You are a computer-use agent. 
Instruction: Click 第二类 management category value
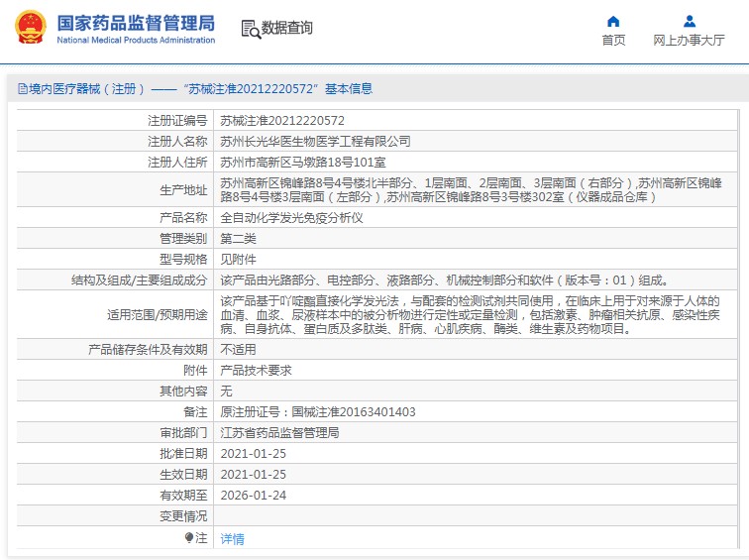pos(238,239)
